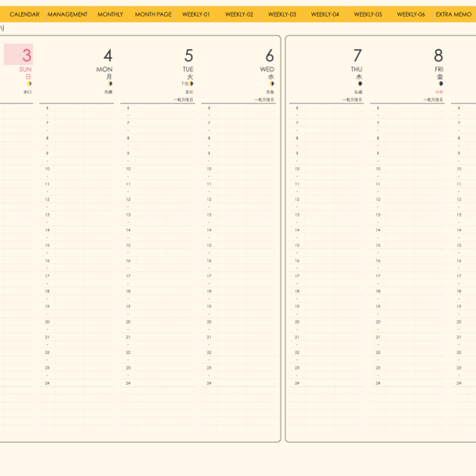The image size is (476, 476).
Task: Click the Monday date number 4
Action: click(x=108, y=55)
